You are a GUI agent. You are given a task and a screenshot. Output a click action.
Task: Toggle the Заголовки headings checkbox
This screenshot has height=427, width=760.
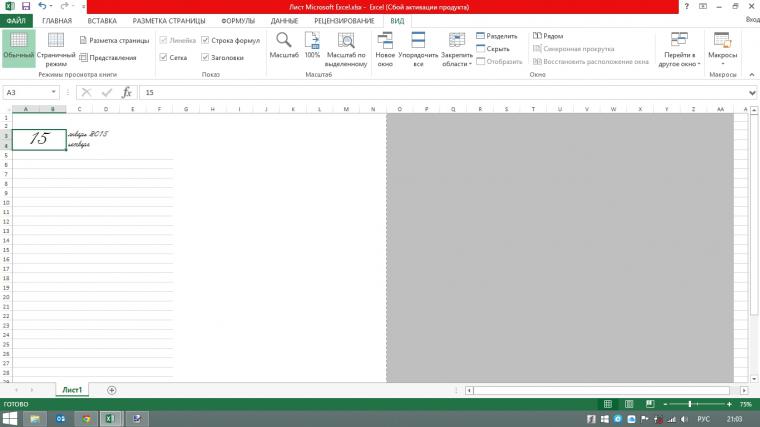pyautogui.click(x=205, y=57)
